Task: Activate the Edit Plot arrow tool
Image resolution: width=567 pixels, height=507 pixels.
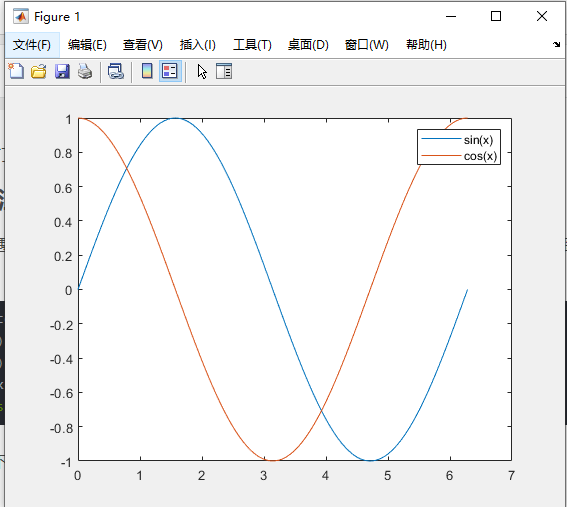Action: pyautogui.click(x=202, y=71)
